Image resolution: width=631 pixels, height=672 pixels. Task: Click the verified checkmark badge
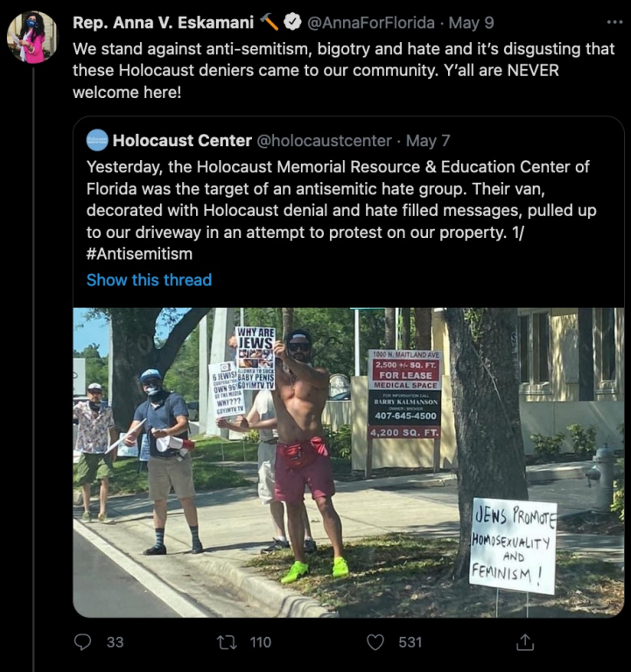292,22
